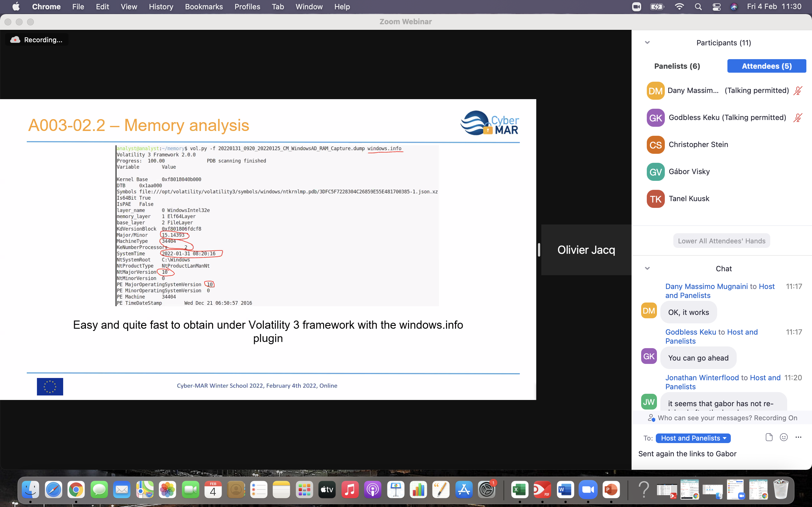Click Lower All Attendees' Hands button
This screenshot has height=507, width=812.
point(721,241)
